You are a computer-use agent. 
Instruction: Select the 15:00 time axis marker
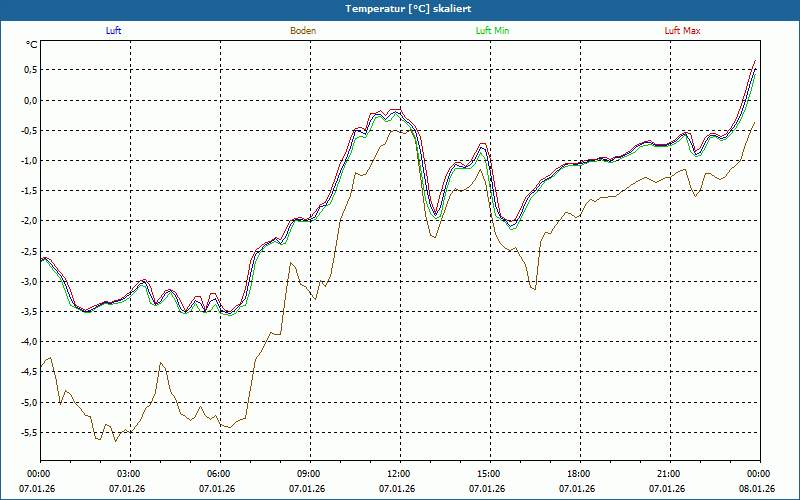[x=489, y=474]
